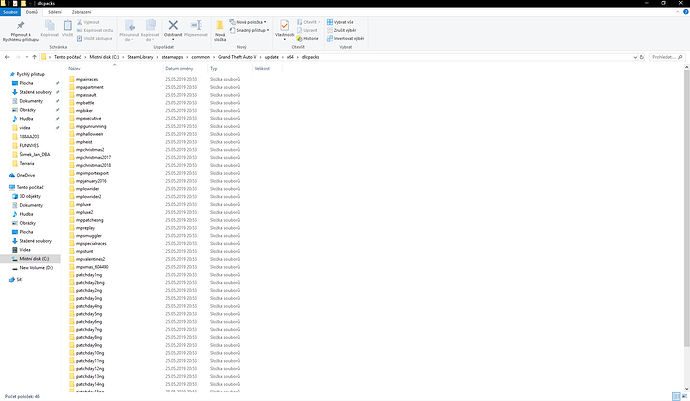Click the red X Odstranit (Delete) icon
This screenshot has height=401, width=690.
[173, 26]
